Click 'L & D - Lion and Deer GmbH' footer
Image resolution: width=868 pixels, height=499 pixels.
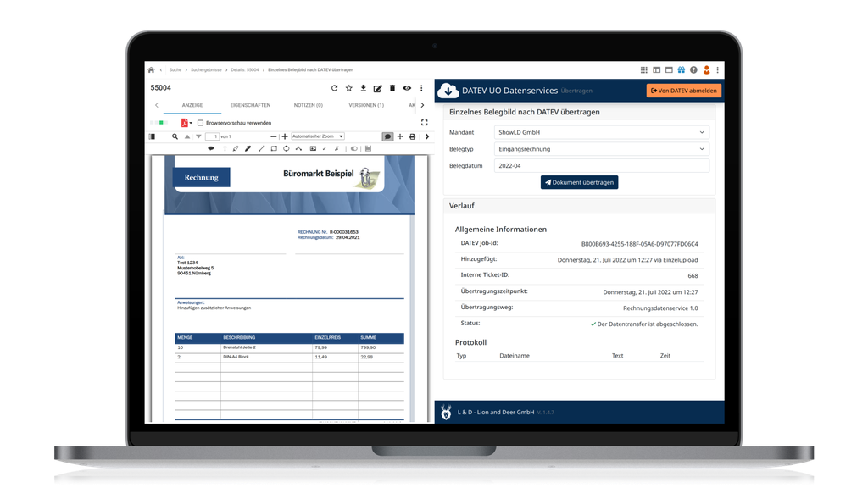(x=495, y=412)
